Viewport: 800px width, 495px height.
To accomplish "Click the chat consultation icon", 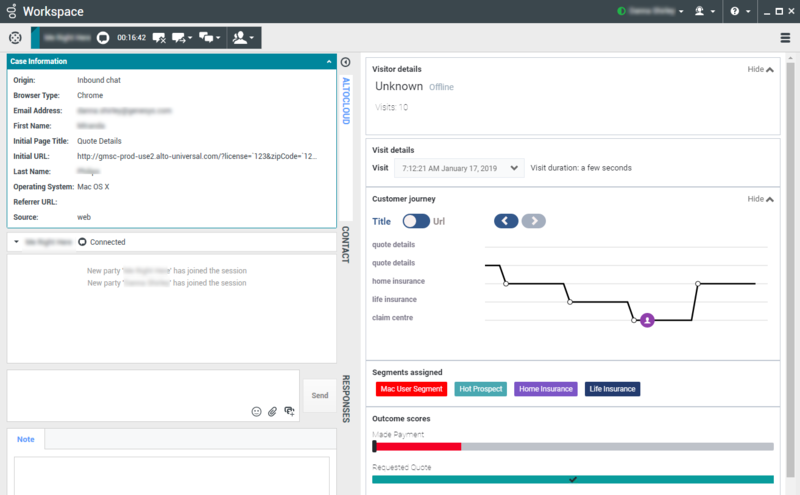I will pos(206,38).
